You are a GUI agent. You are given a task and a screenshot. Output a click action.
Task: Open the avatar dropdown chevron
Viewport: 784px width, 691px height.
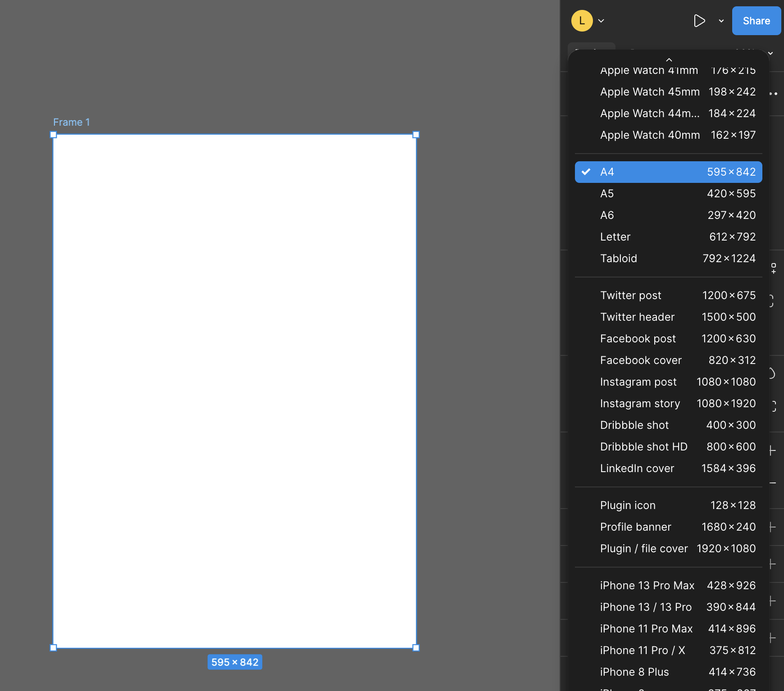pyautogui.click(x=601, y=21)
